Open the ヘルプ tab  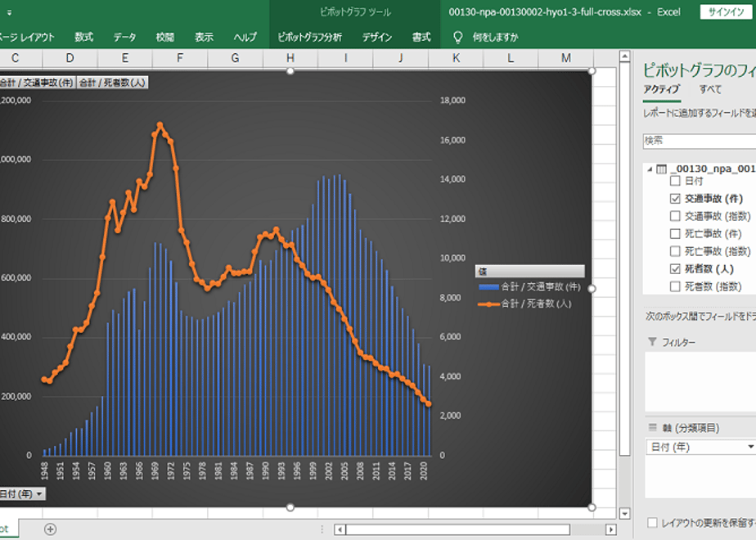pyautogui.click(x=245, y=37)
